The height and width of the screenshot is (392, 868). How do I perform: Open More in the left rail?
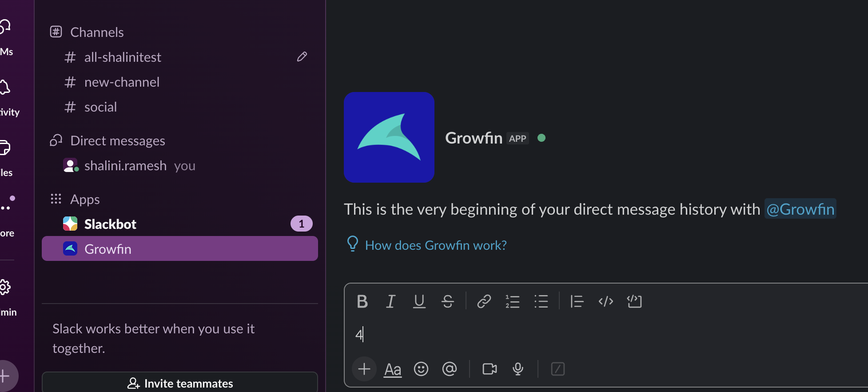click(x=6, y=216)
